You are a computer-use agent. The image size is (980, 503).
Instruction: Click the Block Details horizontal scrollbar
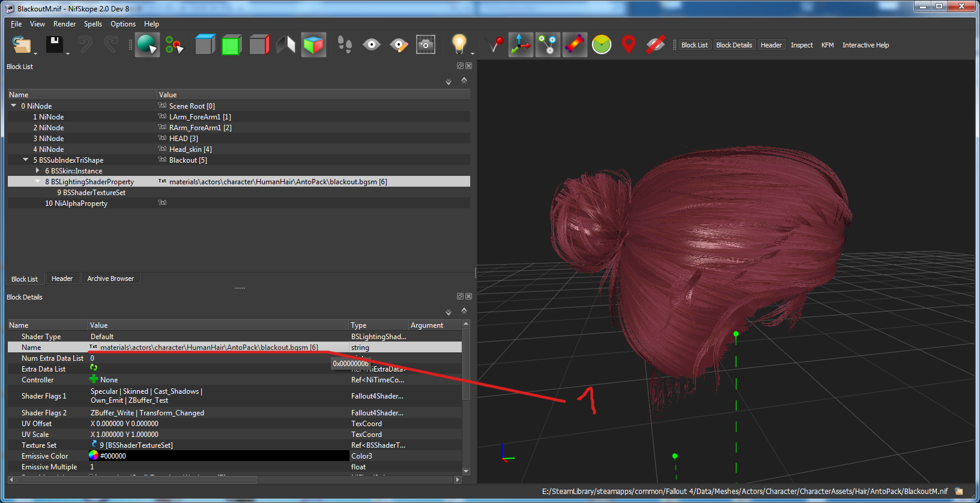pyautogui.click(x=136, y=480)
